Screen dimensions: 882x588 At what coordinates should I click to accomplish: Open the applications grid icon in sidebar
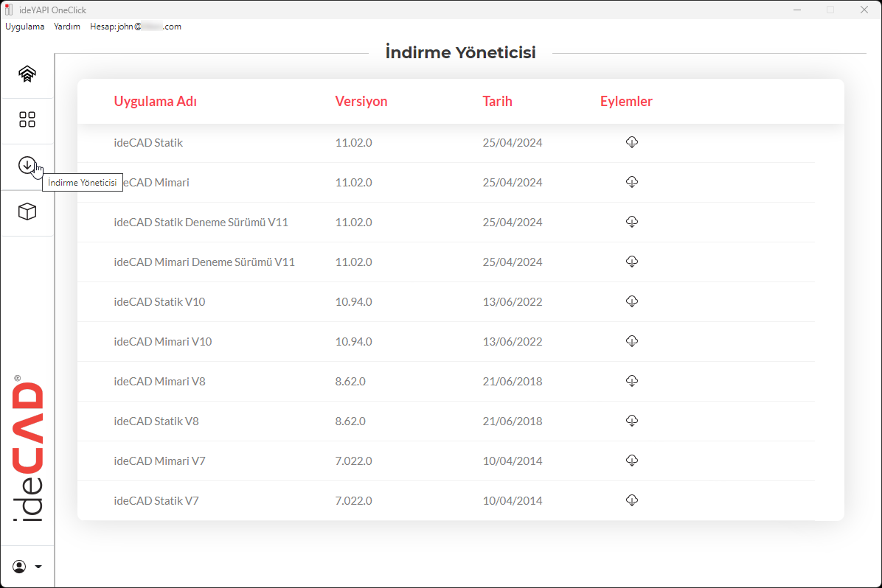[x=27, y=120]
